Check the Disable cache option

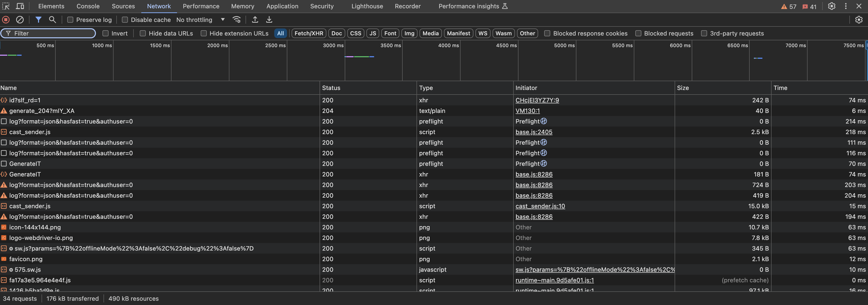[125, 20]
